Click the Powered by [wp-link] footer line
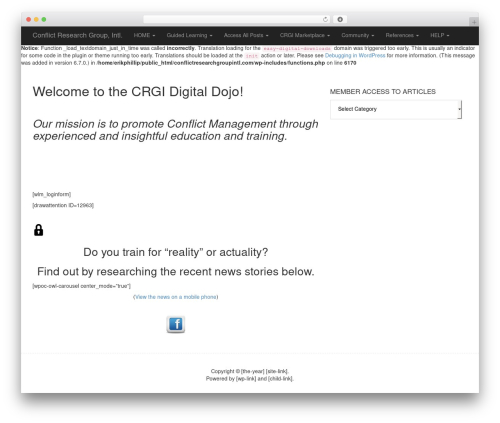 (x=250, y=379)
